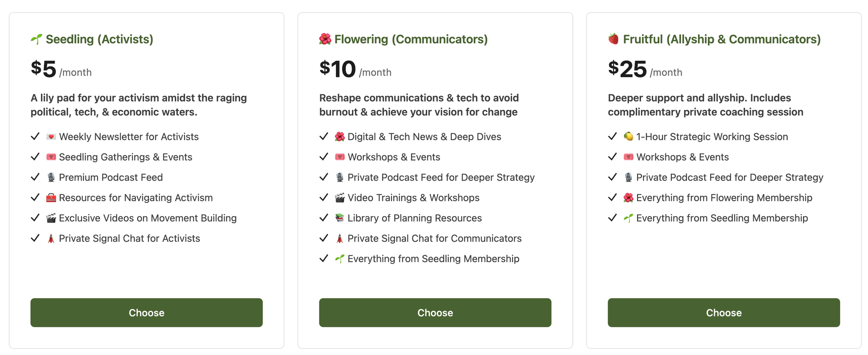Click the checkmark next to Digital & Tech News

[324, 136]
